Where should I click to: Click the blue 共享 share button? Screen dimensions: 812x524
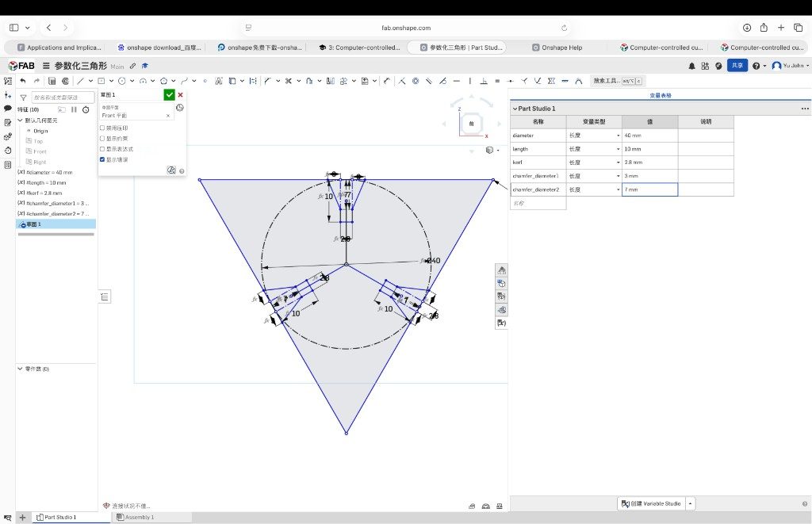click(x=737, y=65)
